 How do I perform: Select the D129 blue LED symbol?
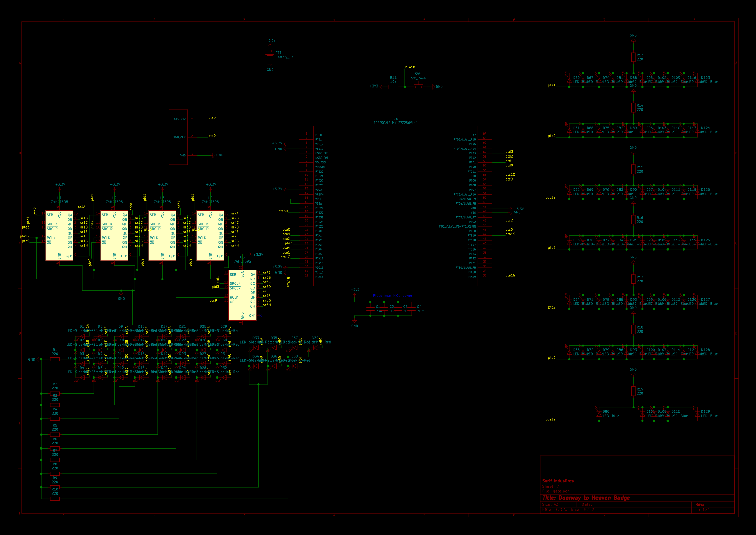point(697,414)
